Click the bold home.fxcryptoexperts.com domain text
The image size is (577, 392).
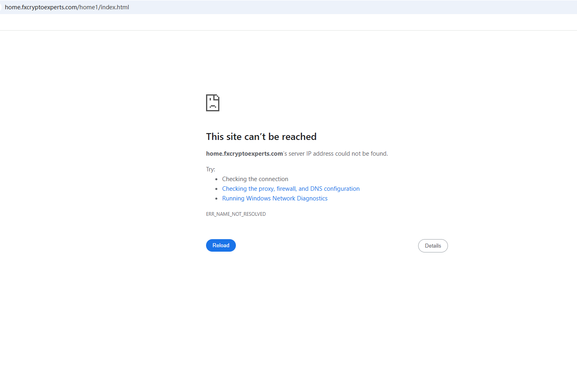coord(244,154)
